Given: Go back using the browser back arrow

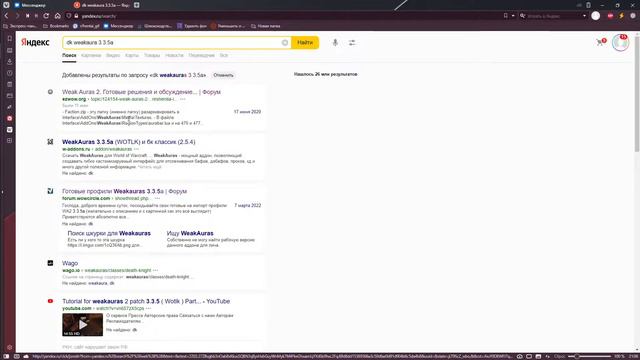Looking at the screenshot, I should point(7,16).
